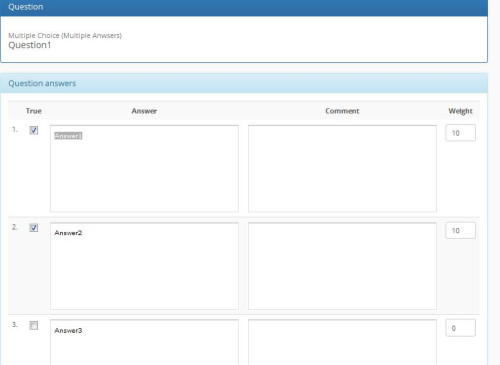Select the weight field of answer 3

[461, 328]
